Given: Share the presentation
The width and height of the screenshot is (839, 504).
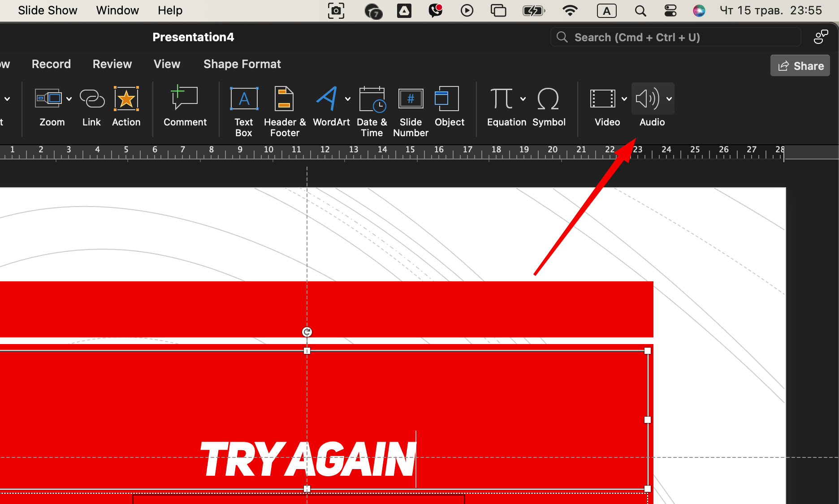Looking at the screenshot, I should [x=800, y=66].
